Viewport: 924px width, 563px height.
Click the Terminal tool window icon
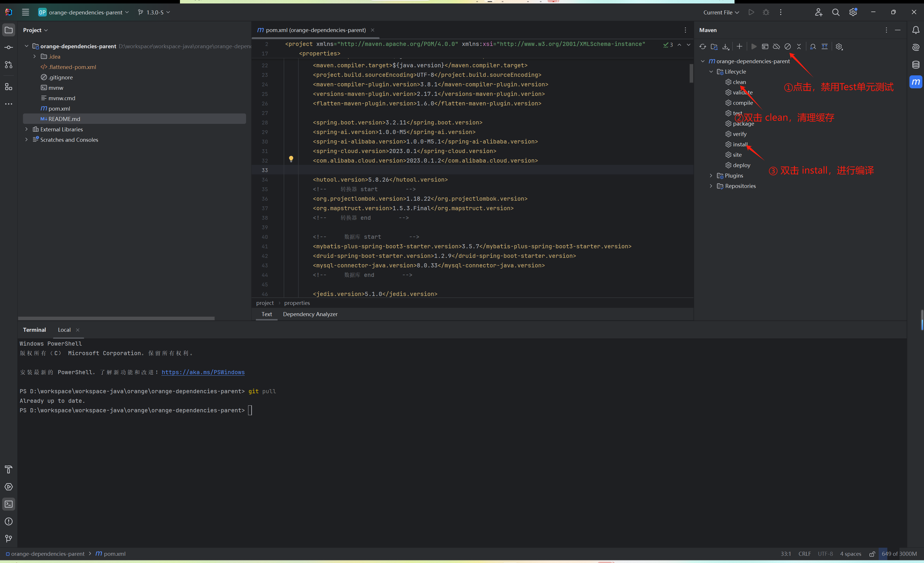pyautogui.click(x=9, y=504)
